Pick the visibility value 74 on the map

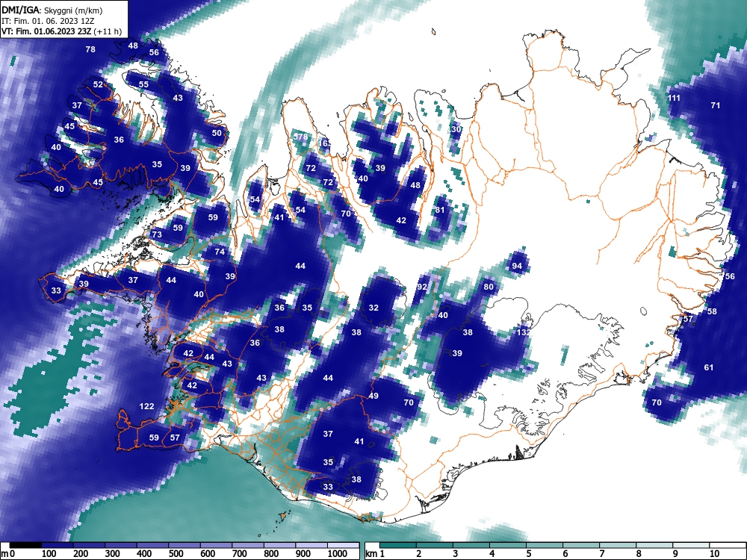(x=219, y=252)
